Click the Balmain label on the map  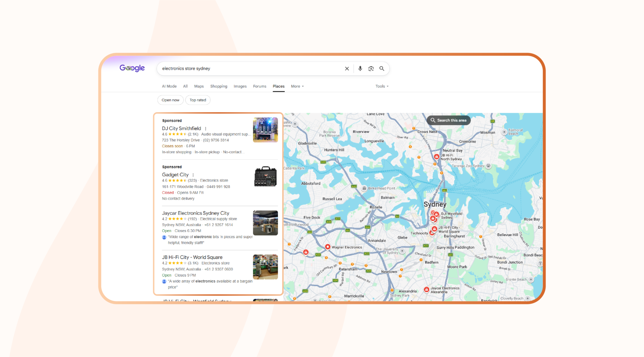388,198
